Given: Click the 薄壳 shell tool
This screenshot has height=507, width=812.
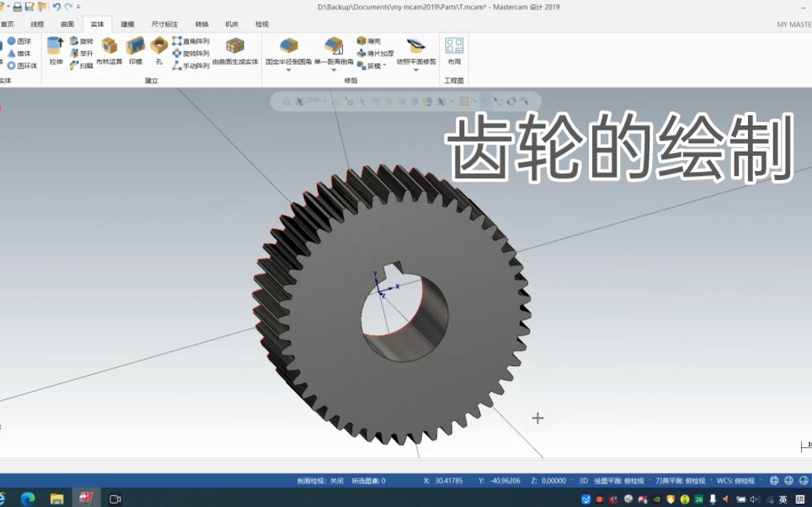Looking at the screenshot, I should point(369,41).
